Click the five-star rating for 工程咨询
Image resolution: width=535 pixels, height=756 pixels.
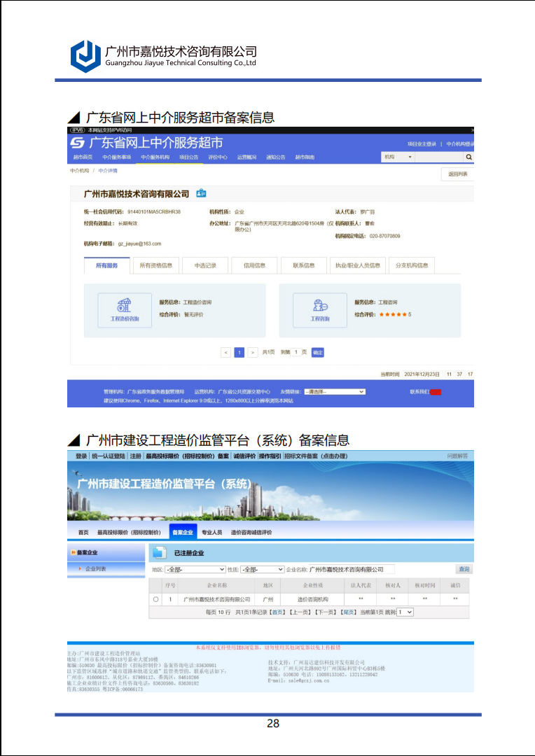393,315
